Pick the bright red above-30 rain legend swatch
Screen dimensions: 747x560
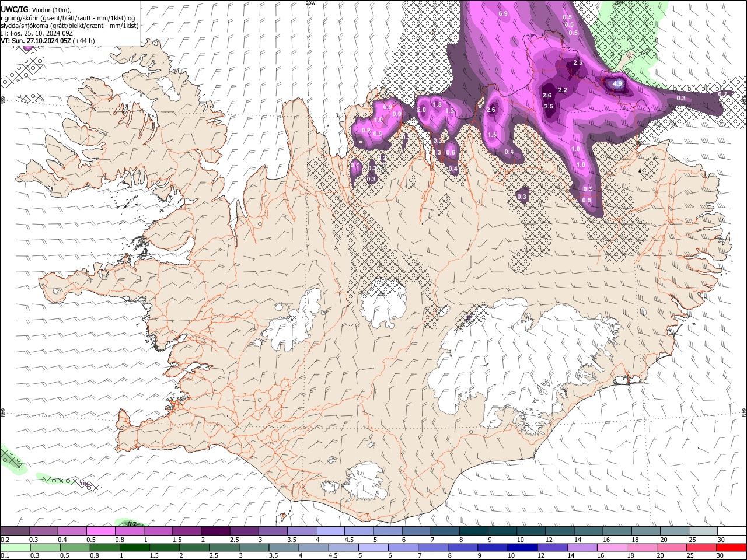point(731,547)
